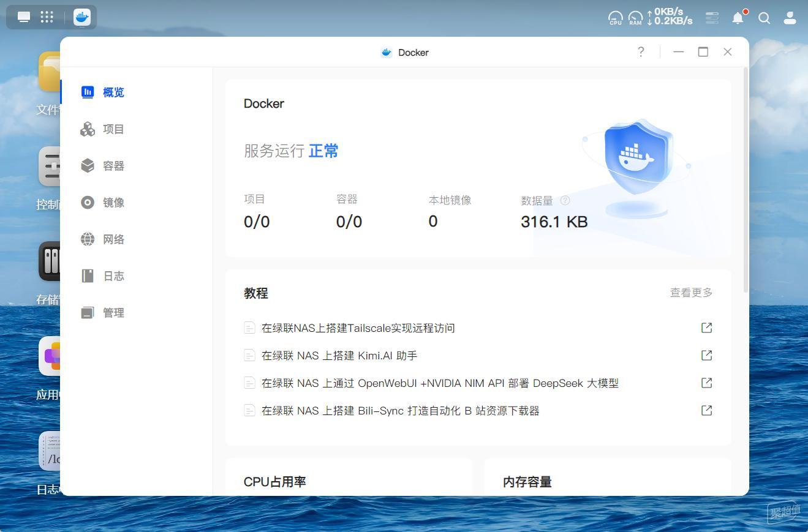This screenshot has width=808, height=532.
Task: Maximize the Docker window
Action: click(x=703, y=52)
